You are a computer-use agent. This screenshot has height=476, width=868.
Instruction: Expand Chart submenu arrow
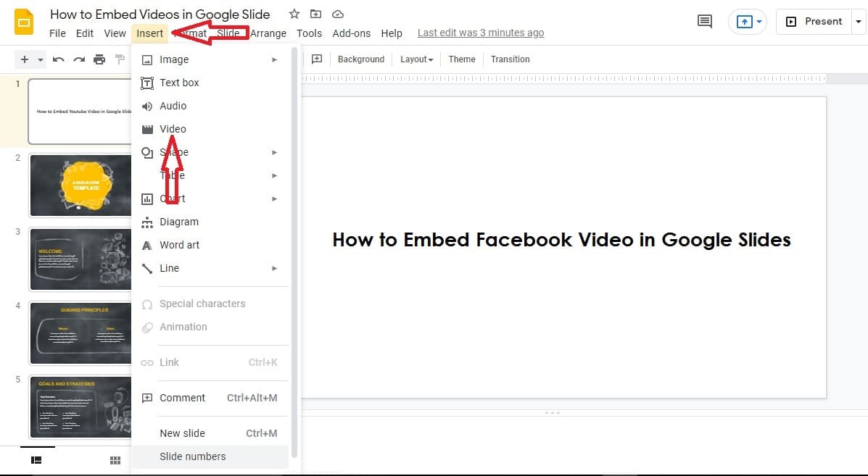[274, 199]
